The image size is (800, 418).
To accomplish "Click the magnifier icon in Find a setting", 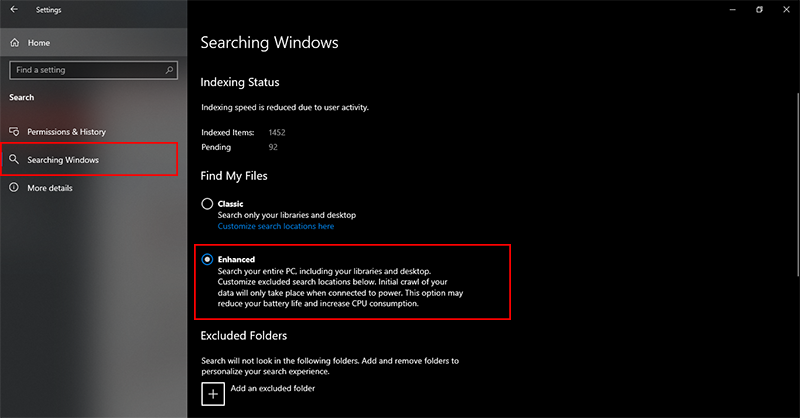I will (x=169, y=70).
